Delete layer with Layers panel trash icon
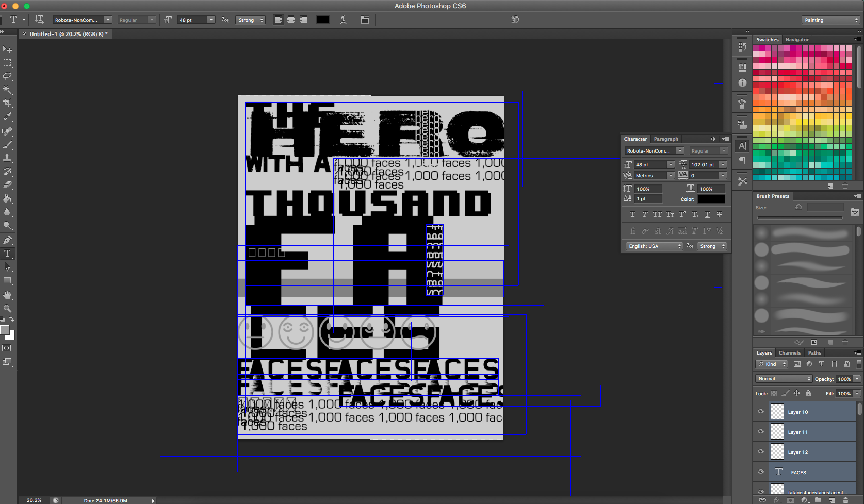 pos(845,500)
